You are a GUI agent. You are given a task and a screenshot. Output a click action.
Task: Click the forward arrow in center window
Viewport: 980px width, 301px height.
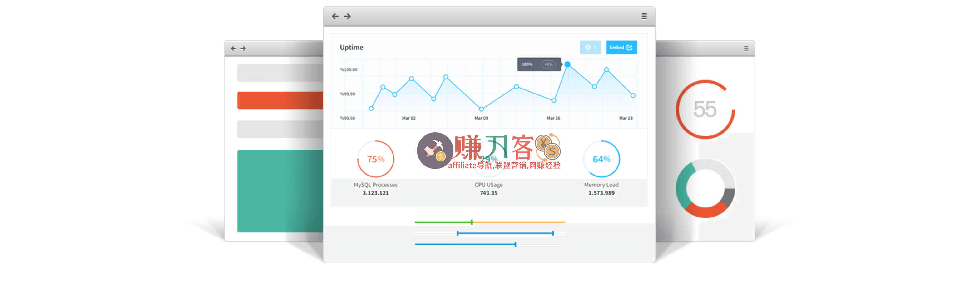(x=347, y=16)
